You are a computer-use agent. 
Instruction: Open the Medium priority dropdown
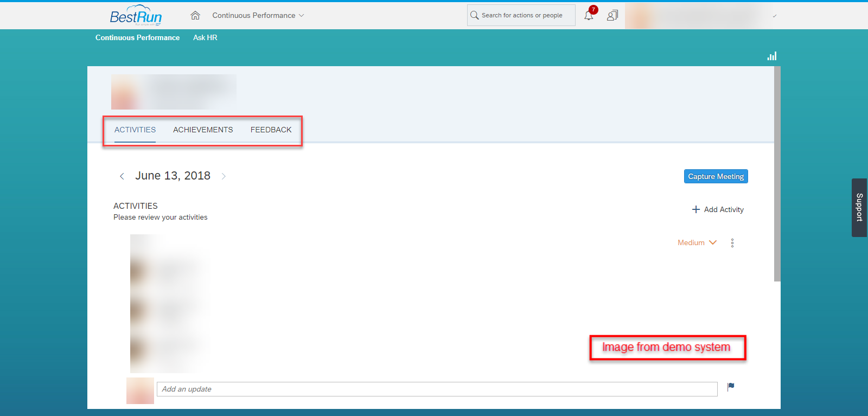click(697, 242)
